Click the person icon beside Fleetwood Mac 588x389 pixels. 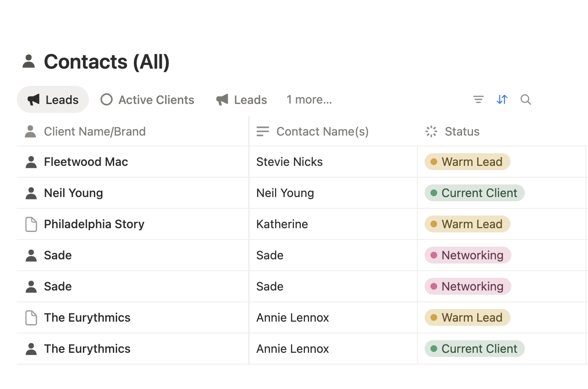pos(31,162)
